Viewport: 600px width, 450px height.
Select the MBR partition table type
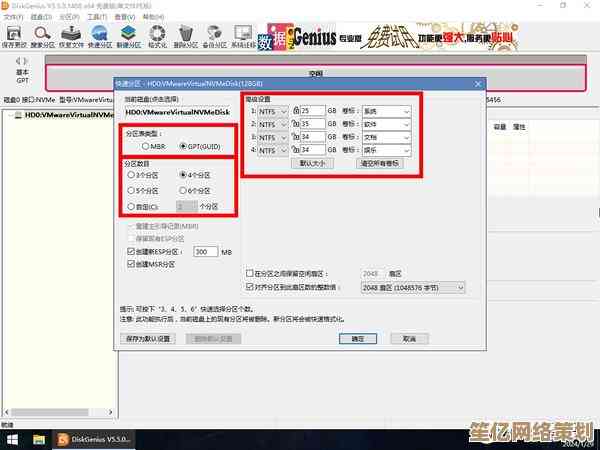coord(146,146)
